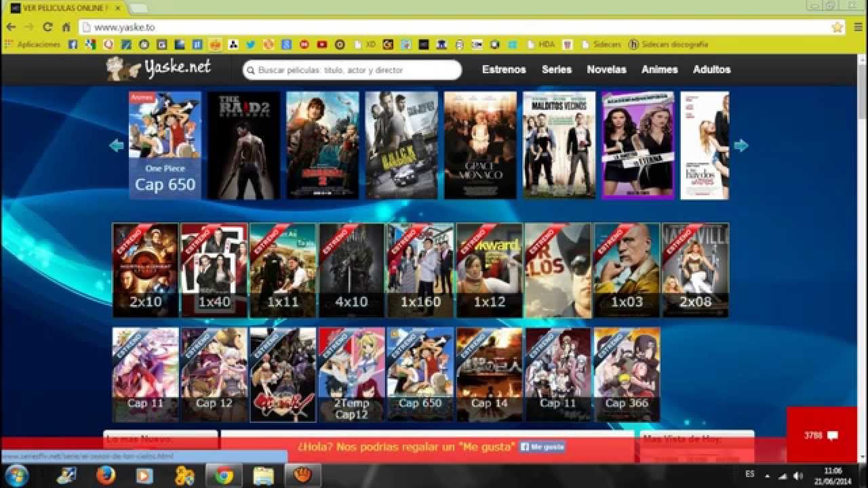
Task: Open the Nashville 2x08 thumbnail
Action: pyautogui.click(x=696, y=270)
